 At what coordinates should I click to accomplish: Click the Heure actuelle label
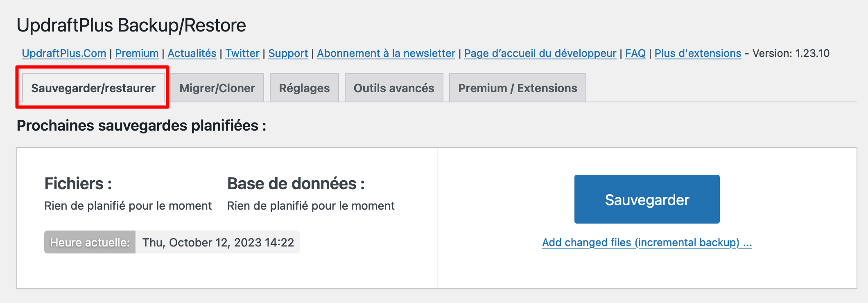(90, 242)
